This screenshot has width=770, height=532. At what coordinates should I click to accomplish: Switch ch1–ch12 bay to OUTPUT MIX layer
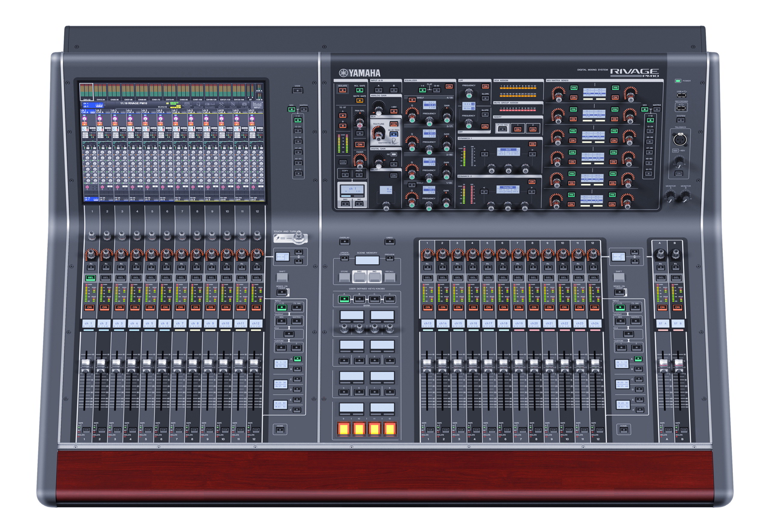coord(281,321)
